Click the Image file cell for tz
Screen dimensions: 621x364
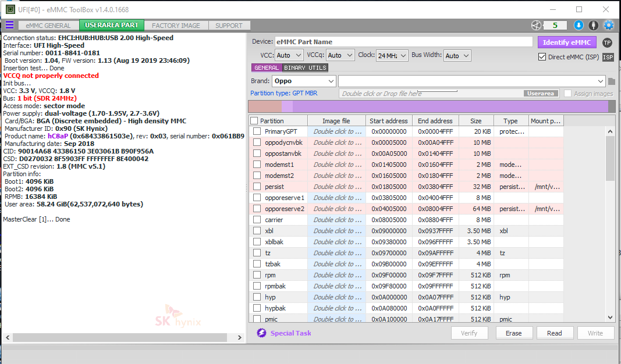[x=337, y=253]
